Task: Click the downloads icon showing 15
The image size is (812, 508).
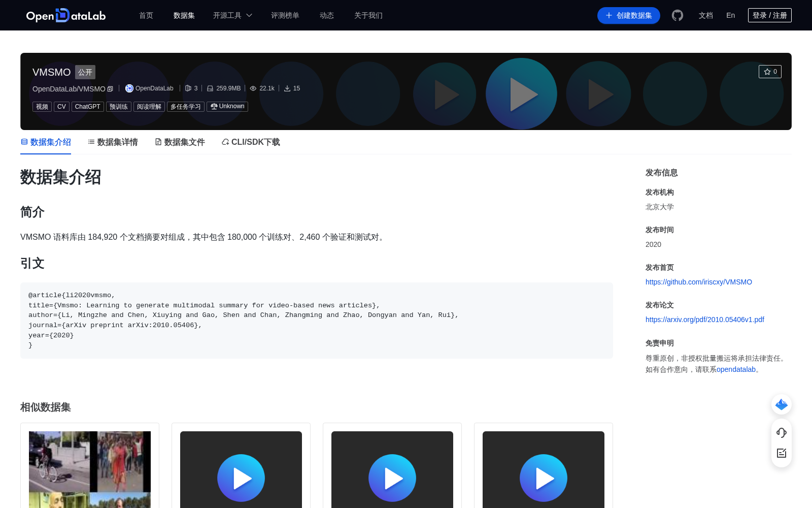Action: tap(287, 88)
